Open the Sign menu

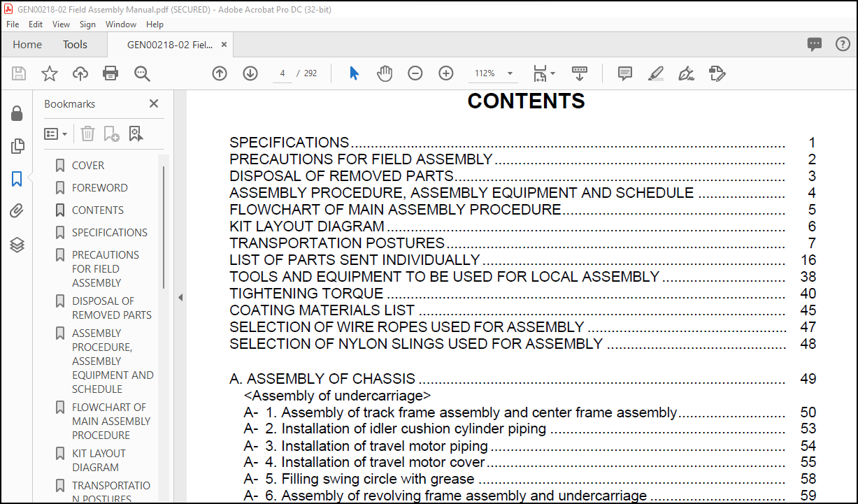pyautogui.click(x=87, y=24)
